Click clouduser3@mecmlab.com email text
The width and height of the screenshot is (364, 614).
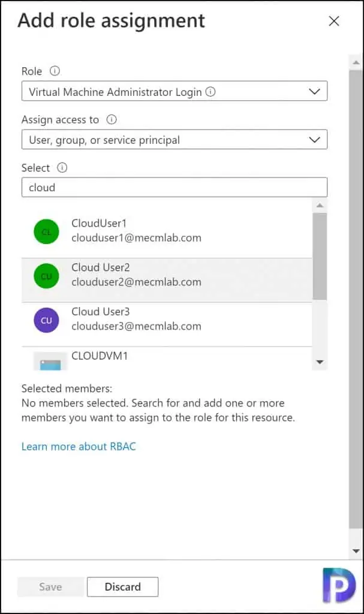[136, 327]
